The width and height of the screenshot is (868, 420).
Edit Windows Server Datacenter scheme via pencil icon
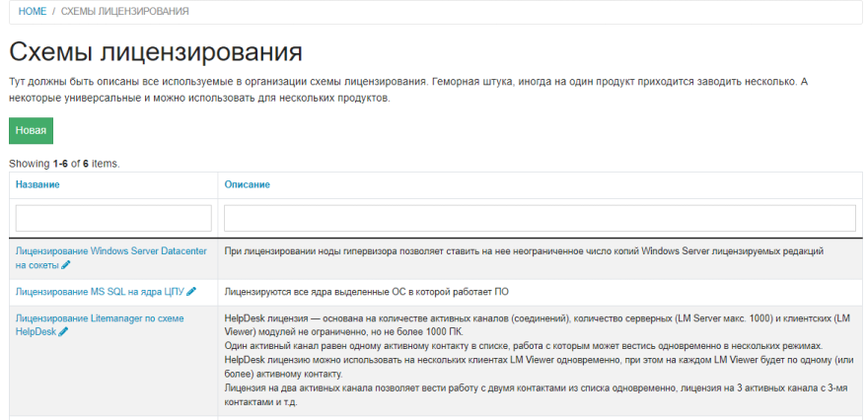tap(66, 265)
